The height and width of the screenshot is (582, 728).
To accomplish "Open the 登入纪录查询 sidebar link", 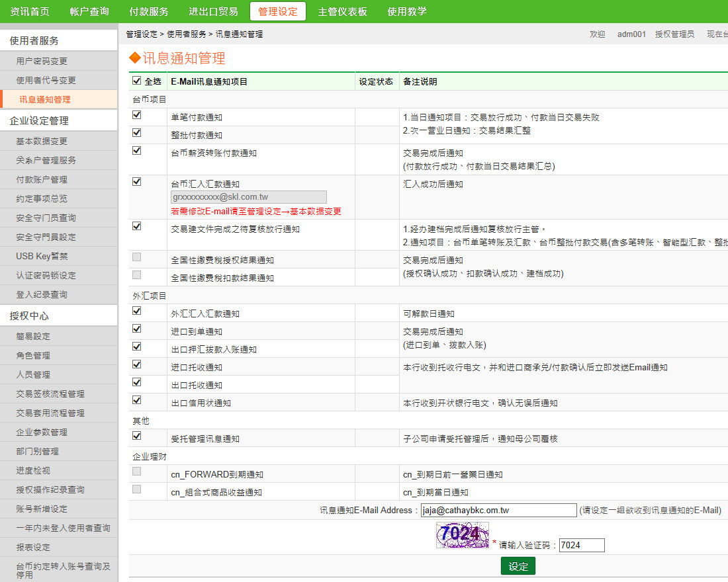I will pos(42,294).
